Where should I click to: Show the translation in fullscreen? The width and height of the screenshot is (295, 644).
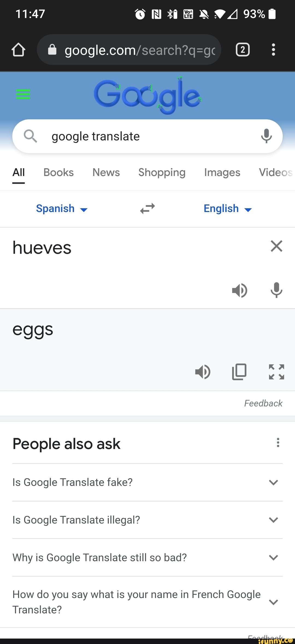click(276, 372)
